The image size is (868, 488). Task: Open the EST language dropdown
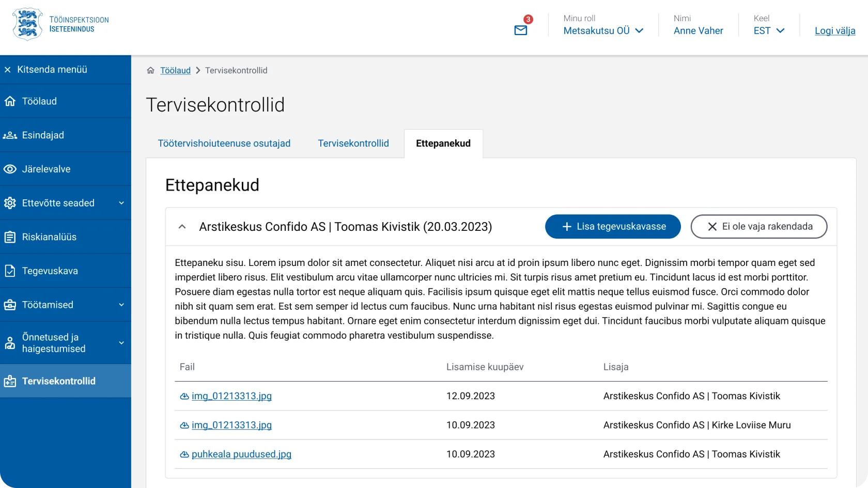coord(769,30)
